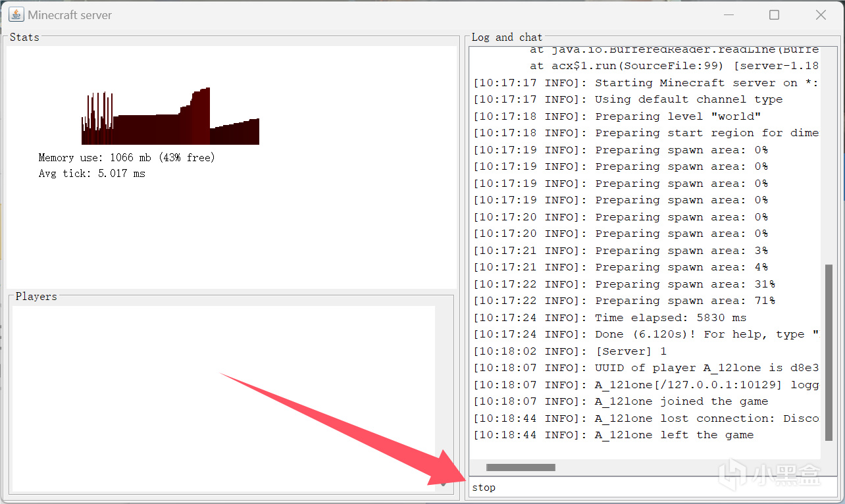Select the 'Memory use: 1066 mb' text
The image size is (845, 504).
(x=95, y=158)
